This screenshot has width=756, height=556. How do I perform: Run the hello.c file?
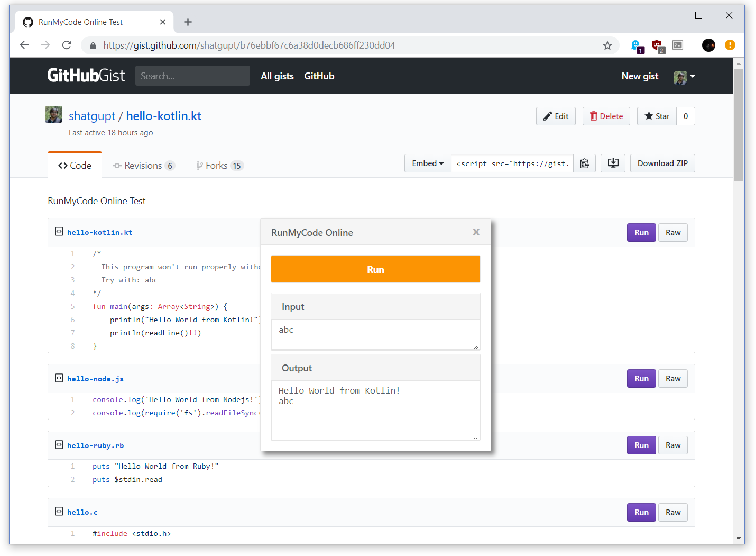641,513
